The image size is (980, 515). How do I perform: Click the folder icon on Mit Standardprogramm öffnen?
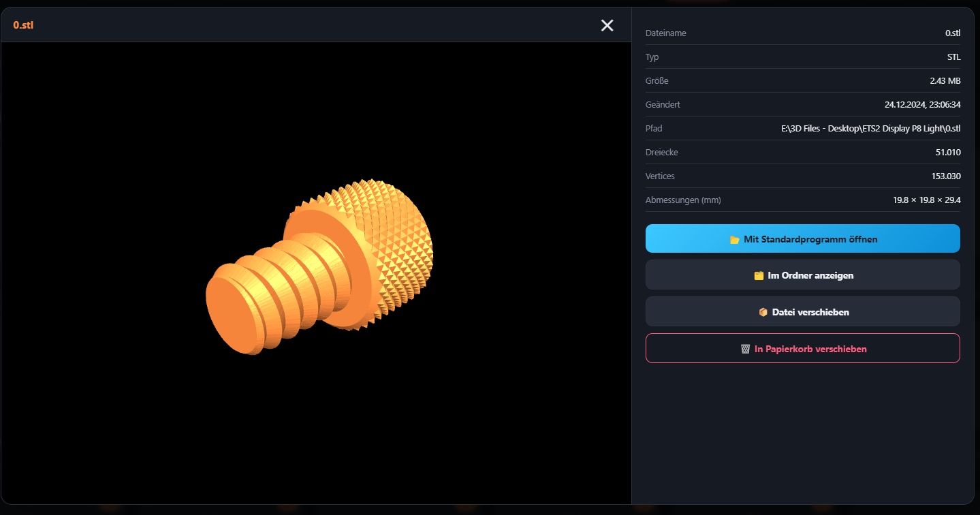734,240
